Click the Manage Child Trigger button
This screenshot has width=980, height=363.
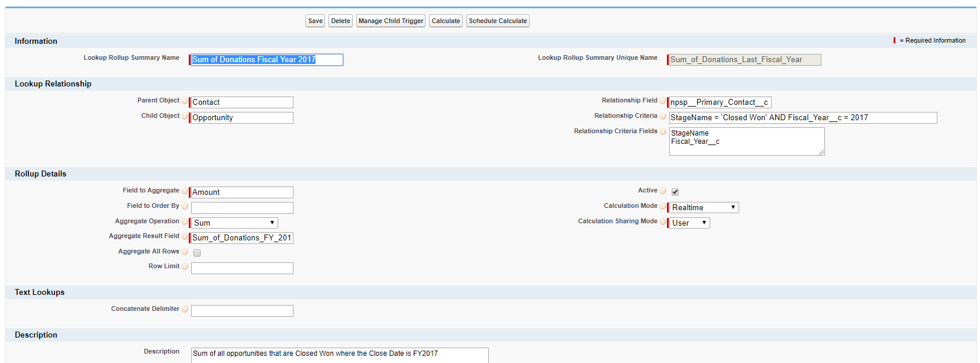[x=391, y=21]
